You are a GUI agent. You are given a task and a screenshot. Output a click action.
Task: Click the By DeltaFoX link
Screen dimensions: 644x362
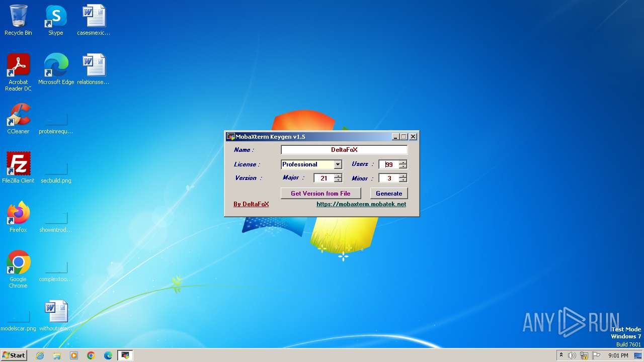[x=251, y=204]
